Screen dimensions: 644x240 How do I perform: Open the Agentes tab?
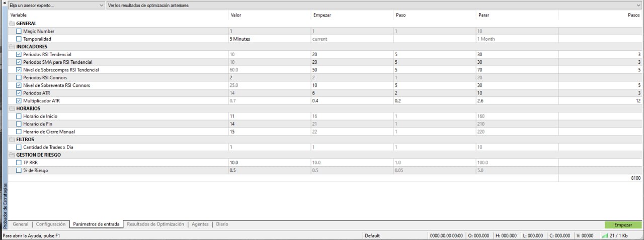pos(200,224)
